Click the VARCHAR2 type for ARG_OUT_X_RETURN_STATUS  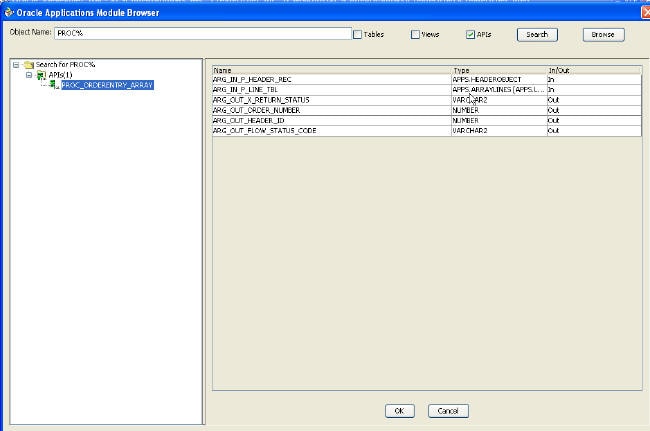pyautogui.click(x=499, y=100)
